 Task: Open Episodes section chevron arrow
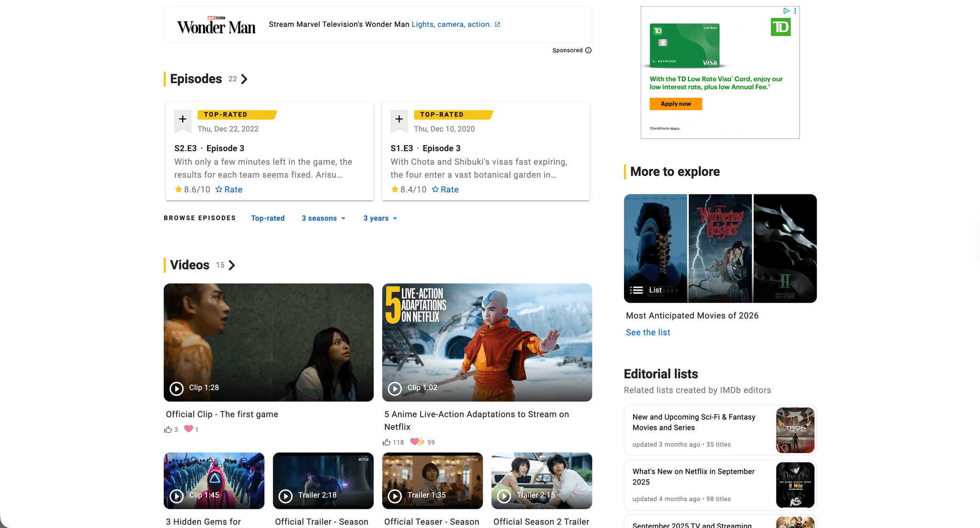pyautogui.click(x=245, y=79)
